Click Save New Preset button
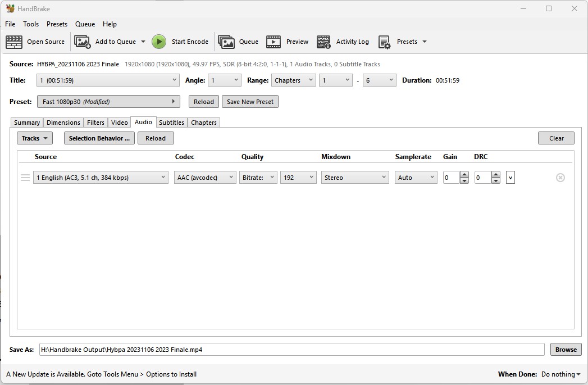Image resolution: width=588 pixels, height=385 pixels. click(250, 102)
